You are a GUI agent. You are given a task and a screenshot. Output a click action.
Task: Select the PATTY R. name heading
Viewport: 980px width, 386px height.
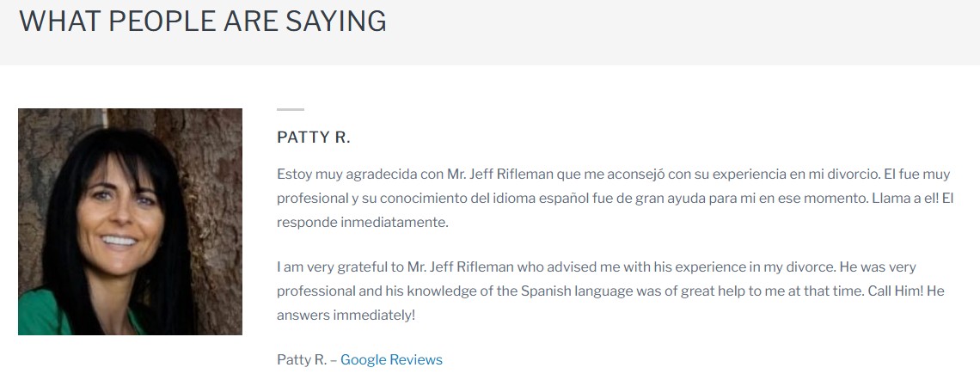pos(314,138)
